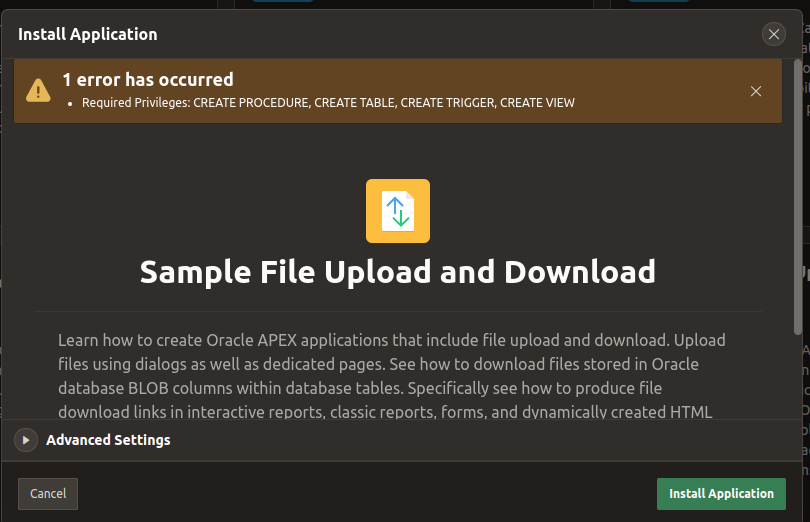Click the bullet before Required Privileges
Screen dimensions: 810x522
pos(70,103)
